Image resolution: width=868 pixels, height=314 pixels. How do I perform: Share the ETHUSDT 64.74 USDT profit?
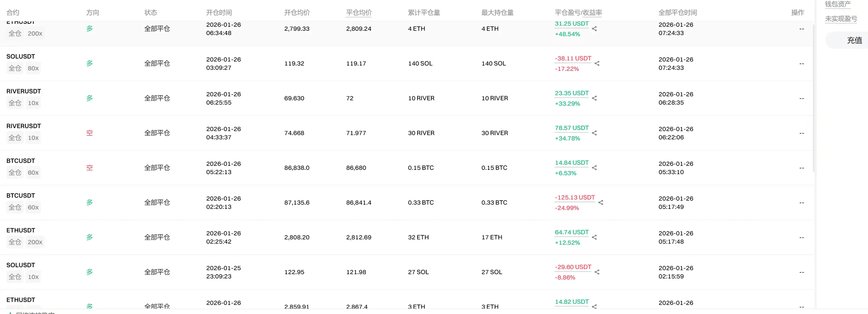[x=594, y=237]
